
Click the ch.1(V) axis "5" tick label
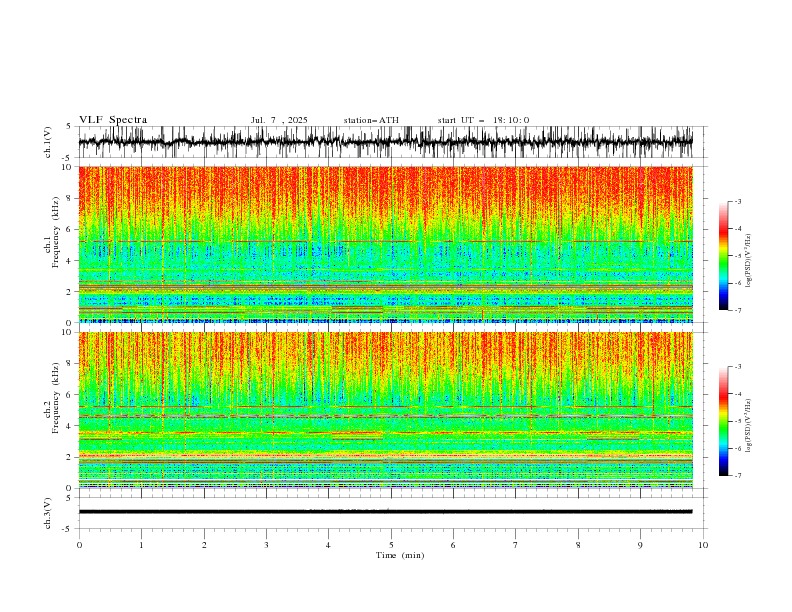pos(69,126)
